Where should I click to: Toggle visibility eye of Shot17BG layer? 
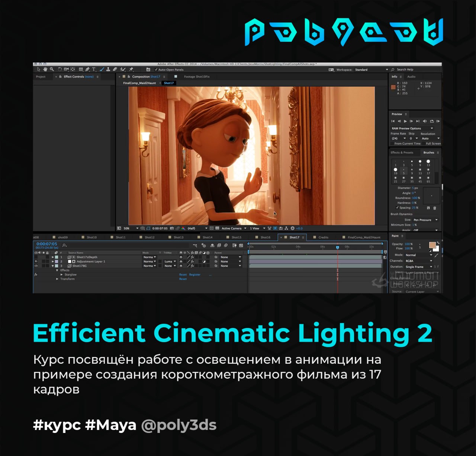pos(36,266)
